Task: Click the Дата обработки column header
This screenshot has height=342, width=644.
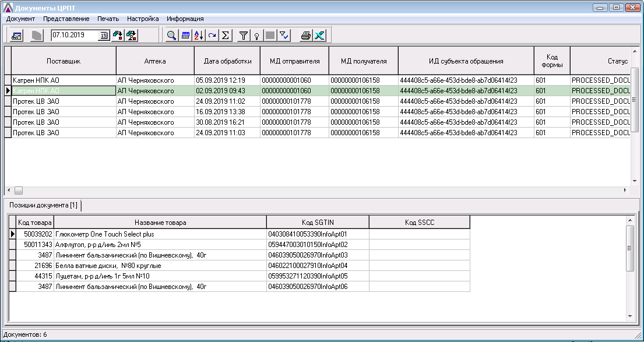Action: pos(227,61)
